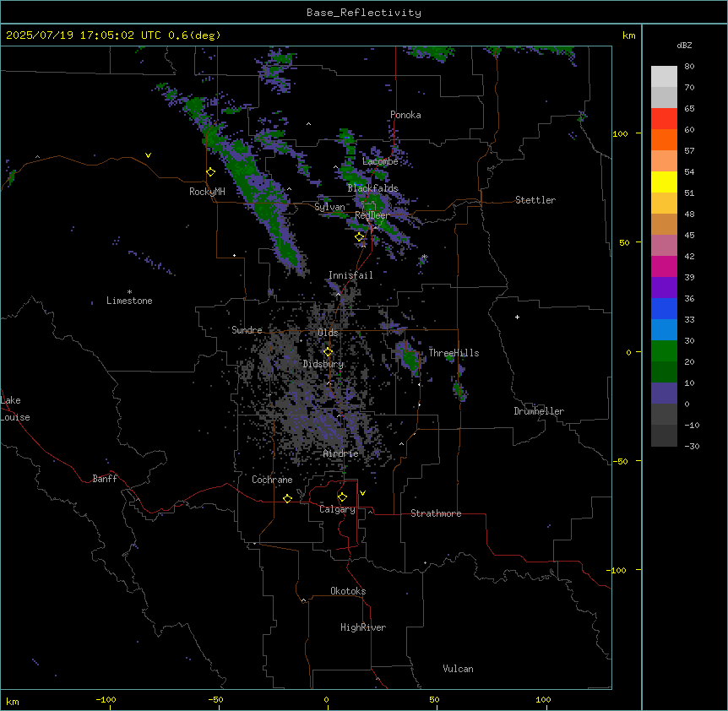Click the HighRiver label
This screenshot has width=728, height=711.
click(x=363, y=627)
